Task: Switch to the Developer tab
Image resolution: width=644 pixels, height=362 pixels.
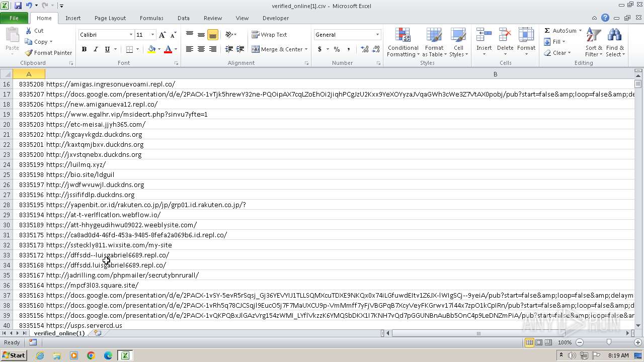Action: coord(276,18)
